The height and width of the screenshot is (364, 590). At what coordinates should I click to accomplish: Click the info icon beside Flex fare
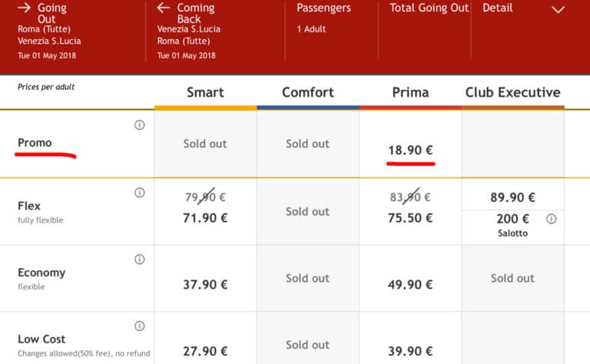coord(140,193)
